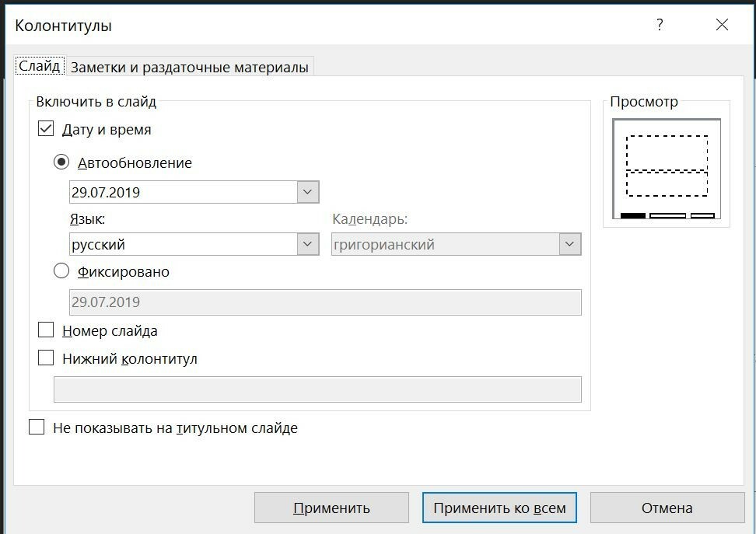This screenshot has height=534, width=756.
Task: Click the slide preview thumbnail
Action: (x=667, y=169)
